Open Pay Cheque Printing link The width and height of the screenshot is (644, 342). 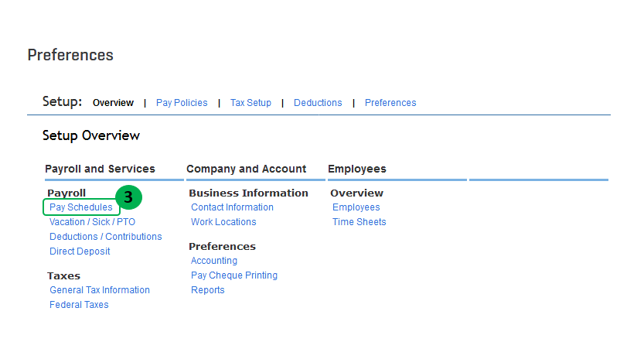pos(234,275)
